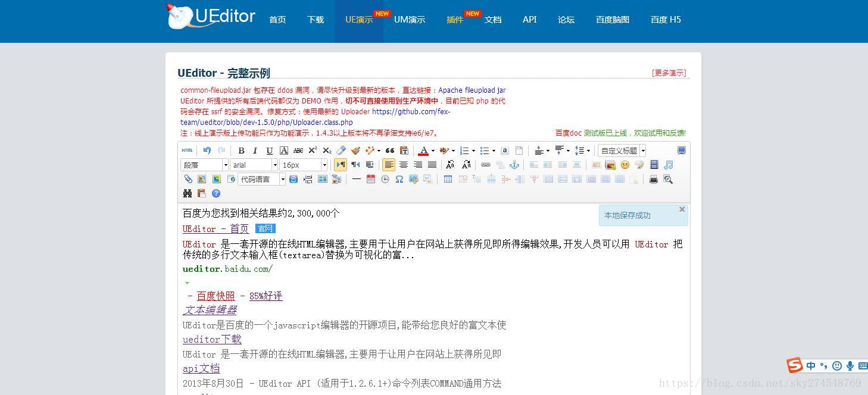
Task: Open special characters with Omega icon
Action: tap(399, 179)
